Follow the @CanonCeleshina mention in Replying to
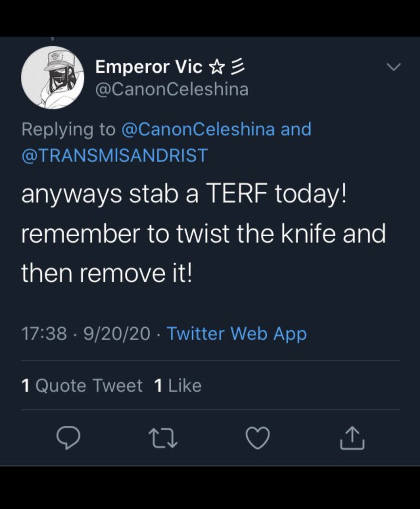The height and width of the screenshot is (509, 420). [198, 129]
